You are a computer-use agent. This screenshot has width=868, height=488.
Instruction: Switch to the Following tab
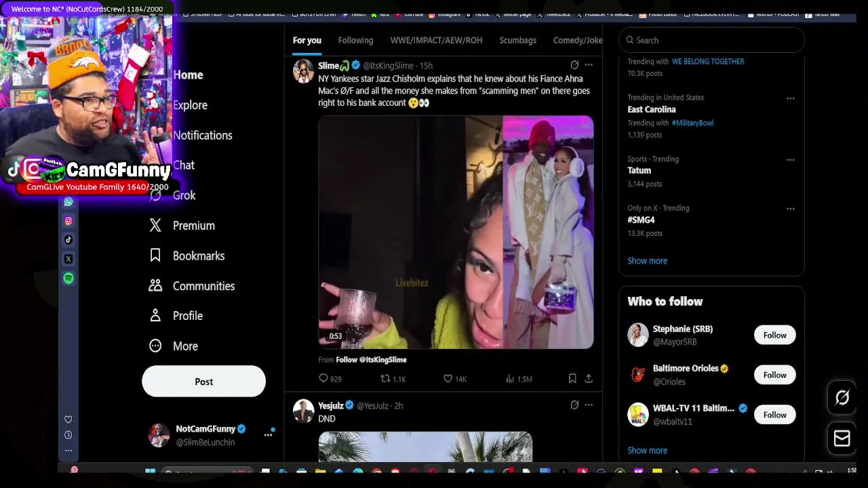click(x=355, y=40)
